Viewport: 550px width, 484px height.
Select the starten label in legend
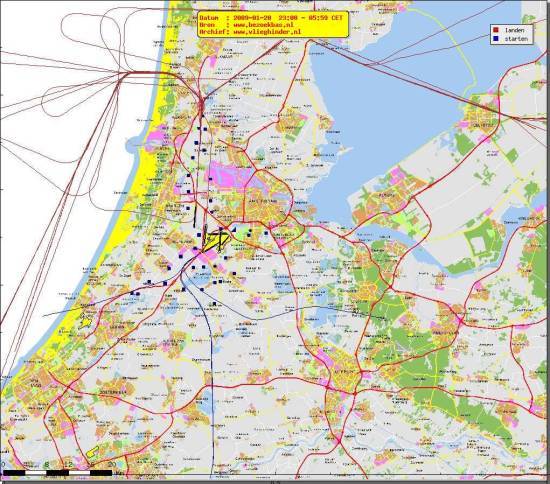click(516, 39)
